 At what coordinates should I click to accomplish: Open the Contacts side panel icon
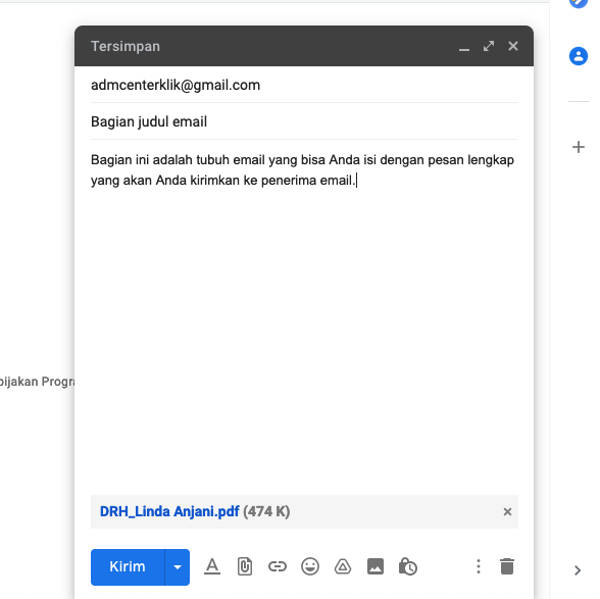coord(578,56)
